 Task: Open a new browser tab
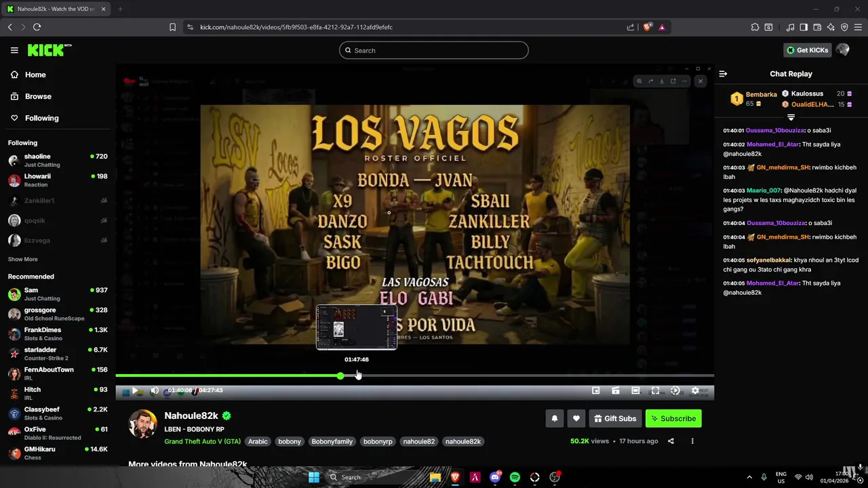pos(120,9)
